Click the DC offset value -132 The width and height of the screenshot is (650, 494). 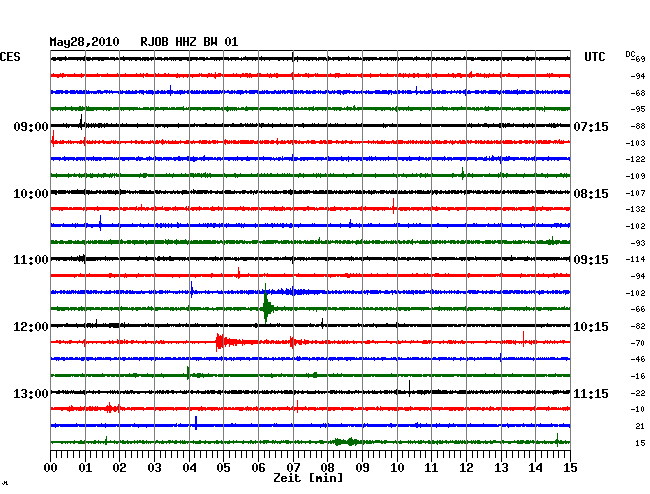pos(636,209)
